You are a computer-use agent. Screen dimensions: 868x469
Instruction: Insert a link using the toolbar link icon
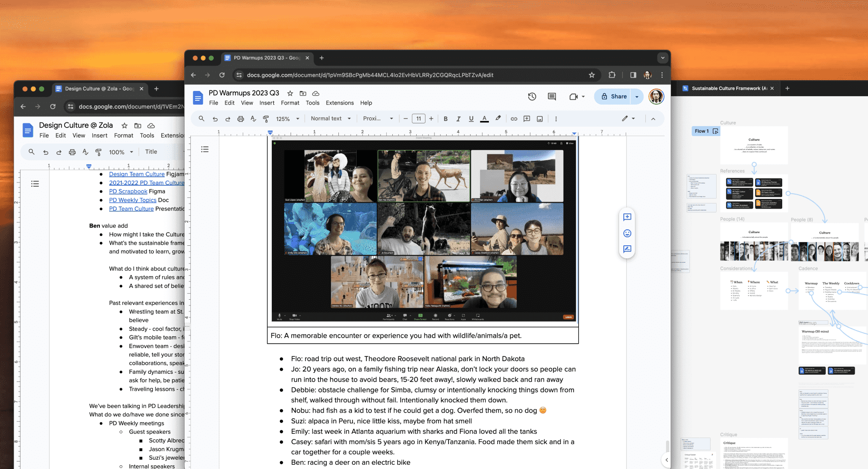[x=514, y=119]
